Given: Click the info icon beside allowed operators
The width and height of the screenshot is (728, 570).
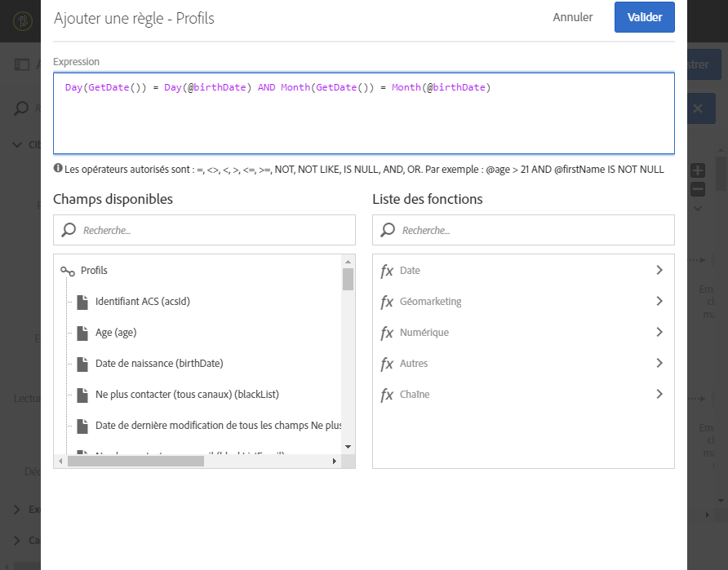Looking at the screenshot, I should 58,169.
